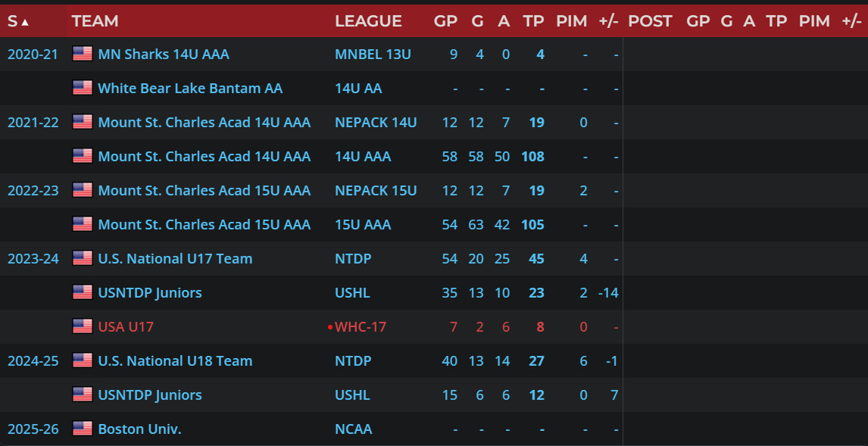868x446 pixels.
Task: Select the MNBEL 13U league link
Action: click(x=371, y=54)
